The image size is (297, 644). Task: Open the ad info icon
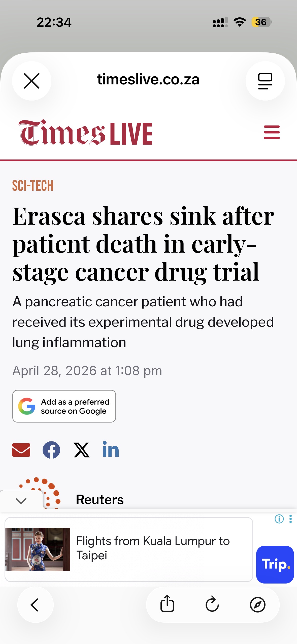[279, 519]
